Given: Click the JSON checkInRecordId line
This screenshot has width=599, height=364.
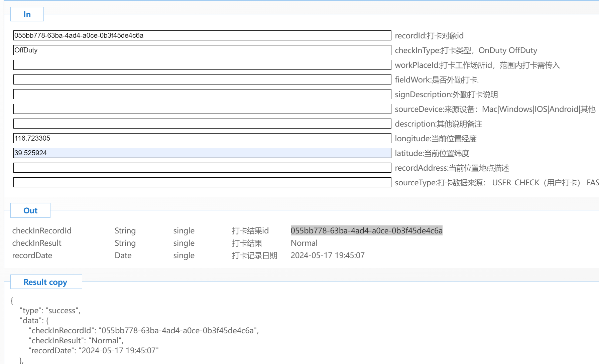Looking at the screenshot, I should click(144, 331).
